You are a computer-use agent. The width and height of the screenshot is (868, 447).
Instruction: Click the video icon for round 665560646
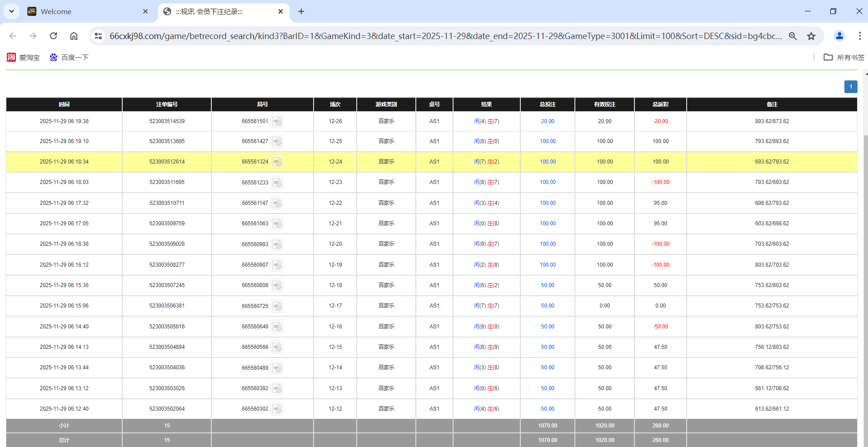pos(277,327)
